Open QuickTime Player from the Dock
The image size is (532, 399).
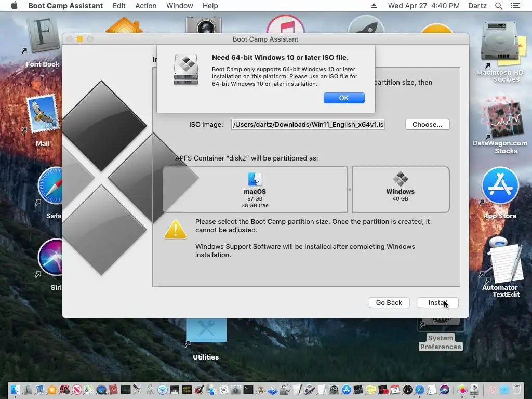[x=101, y=390]
